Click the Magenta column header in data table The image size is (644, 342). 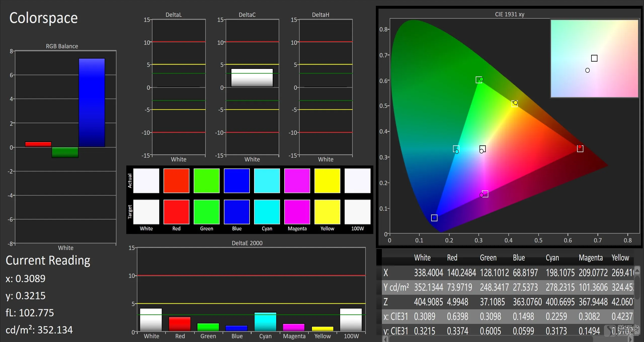coord(591,258)
